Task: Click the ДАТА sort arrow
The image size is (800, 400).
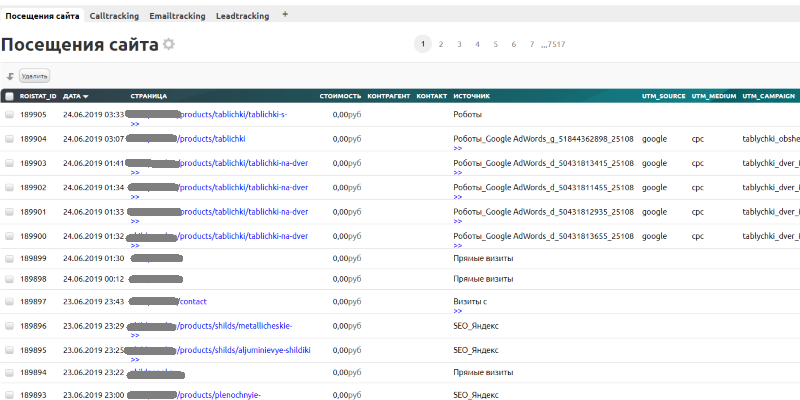Action: pyautogui.click(x=86, y=96)
